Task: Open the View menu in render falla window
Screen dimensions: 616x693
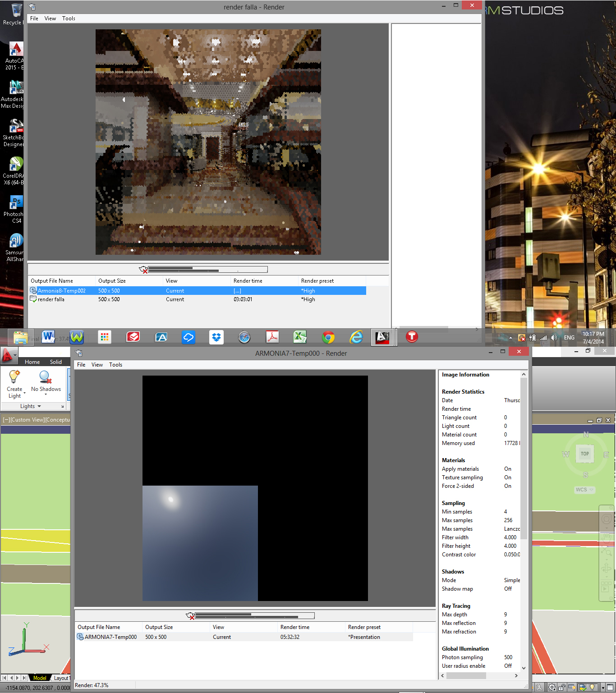Action: (x=50, y=18)
